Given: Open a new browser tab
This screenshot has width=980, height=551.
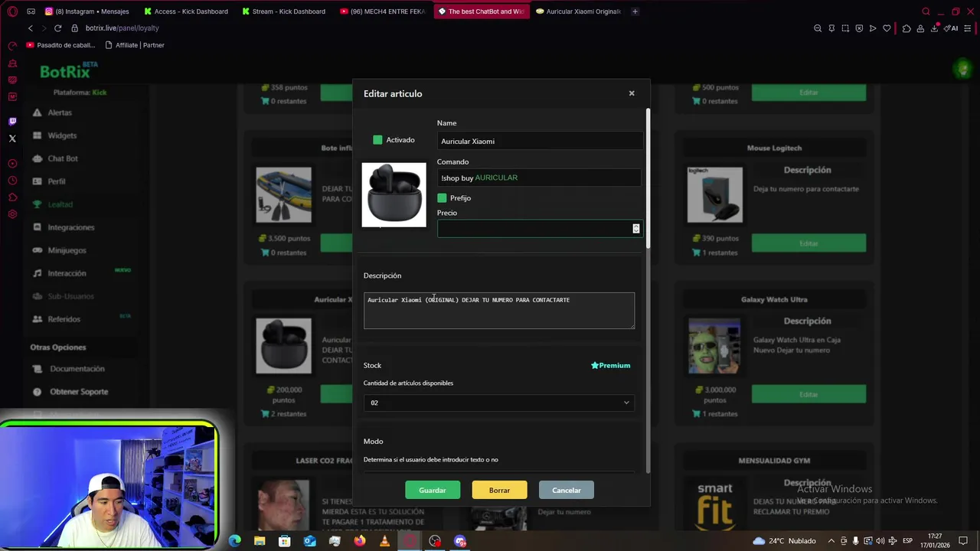Looking at the screenshot, I should 635,11.
